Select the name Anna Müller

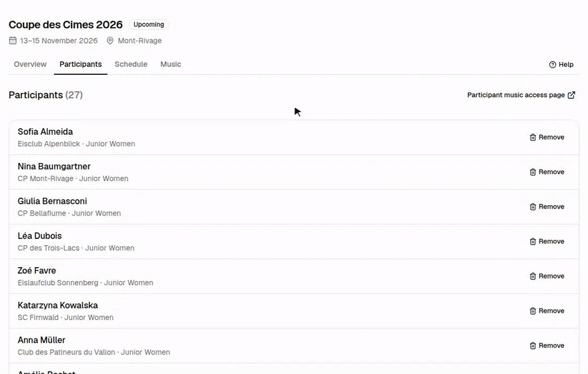(x=41, y=340)
